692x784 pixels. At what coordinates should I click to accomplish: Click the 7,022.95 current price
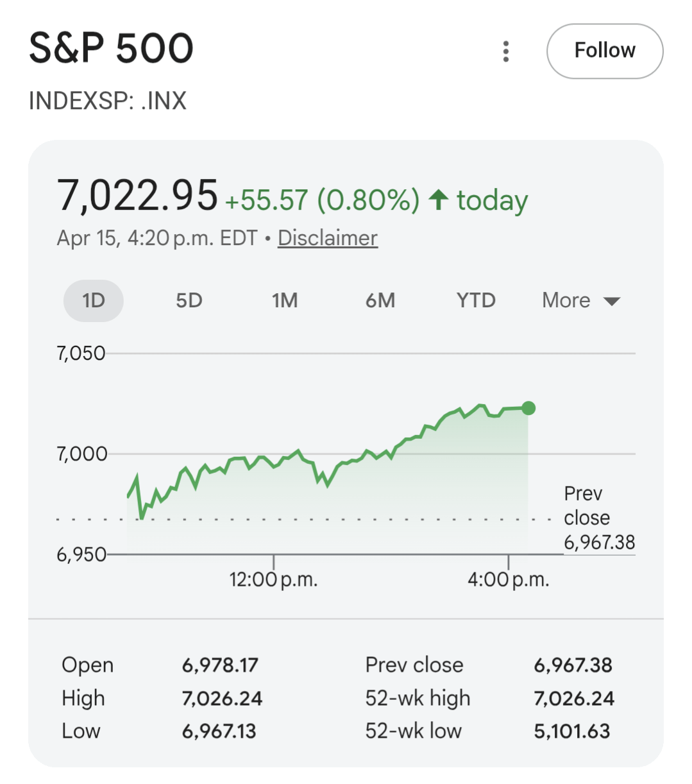(x=137, y=195)
